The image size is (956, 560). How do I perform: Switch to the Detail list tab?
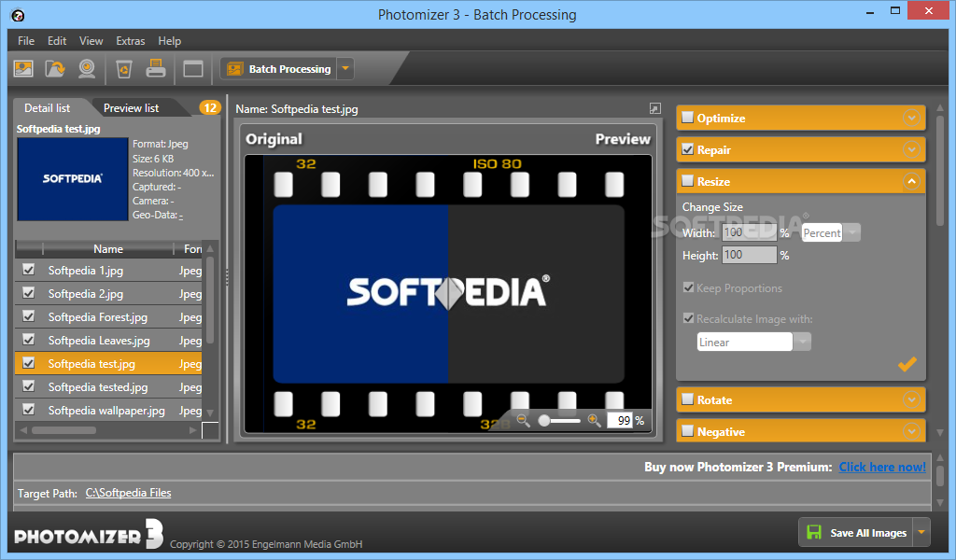[x=47, y=108]
